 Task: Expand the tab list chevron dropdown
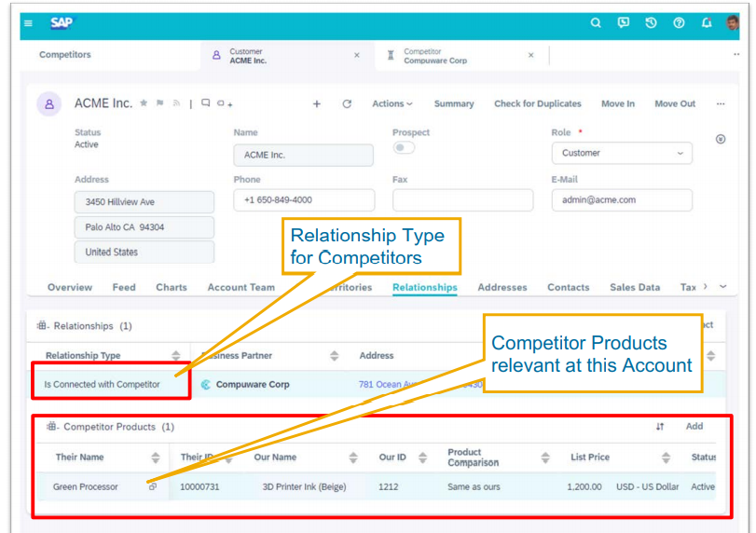click(x=722, y=286)
